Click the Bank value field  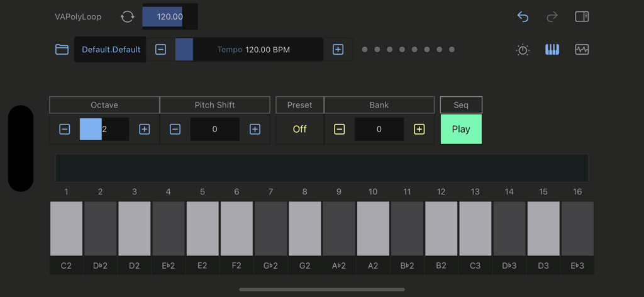point(379,130)
